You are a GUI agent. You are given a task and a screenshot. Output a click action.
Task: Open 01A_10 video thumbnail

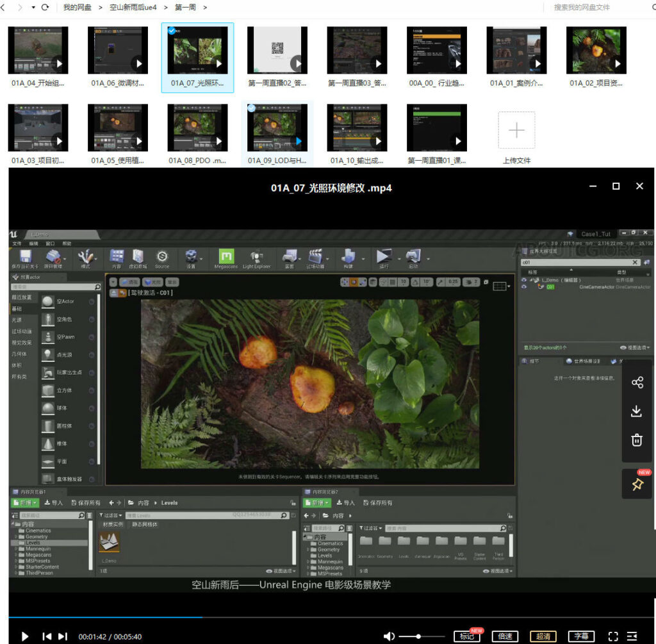click(357, 128)
